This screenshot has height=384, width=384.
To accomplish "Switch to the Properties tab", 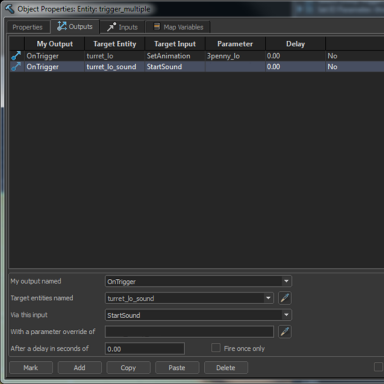I will pyautogui.click(x=28, y=27).
